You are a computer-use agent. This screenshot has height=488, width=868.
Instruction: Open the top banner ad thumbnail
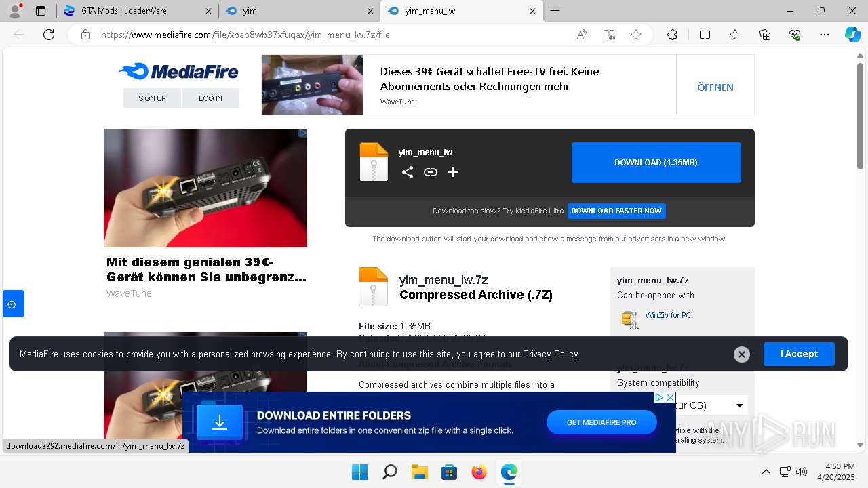(313, 85)
